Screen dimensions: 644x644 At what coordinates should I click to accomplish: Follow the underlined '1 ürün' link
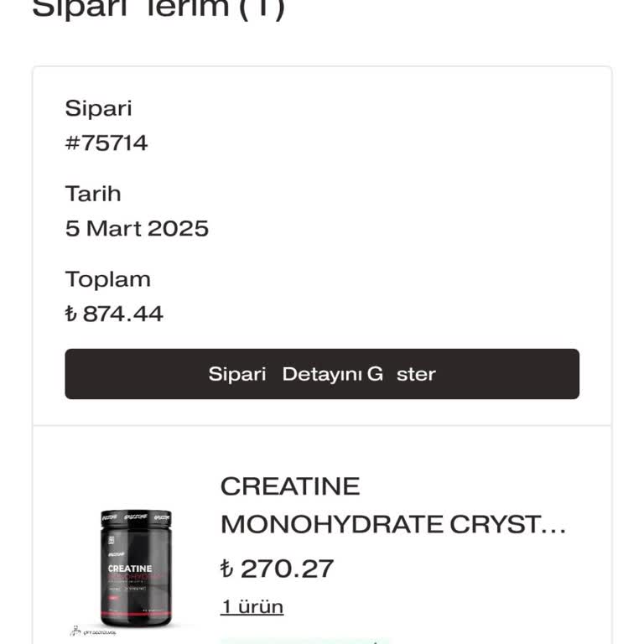pyautogui.click(x=252, y=606)
